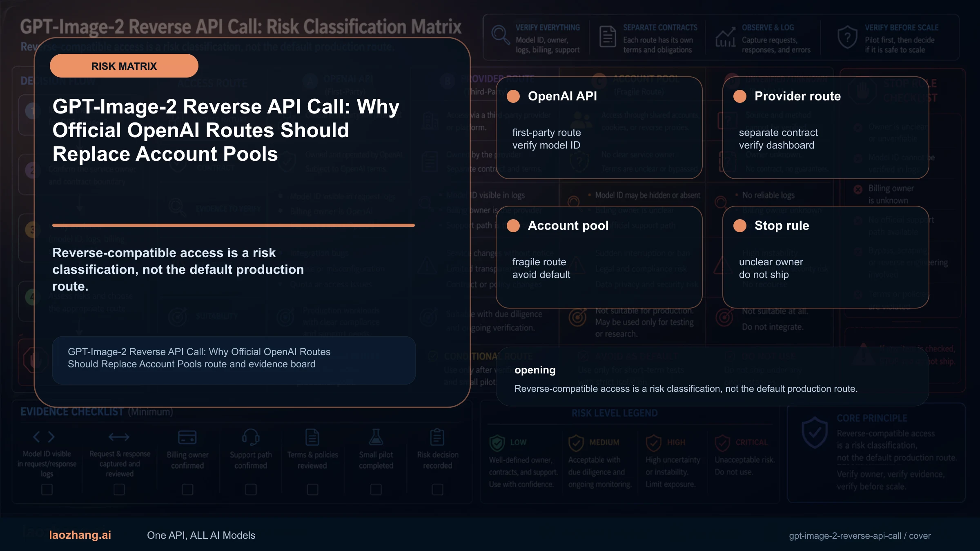Tick the Terms & policies reviewed checkbox
980x551 pixels.
click(x=312, y=489)
